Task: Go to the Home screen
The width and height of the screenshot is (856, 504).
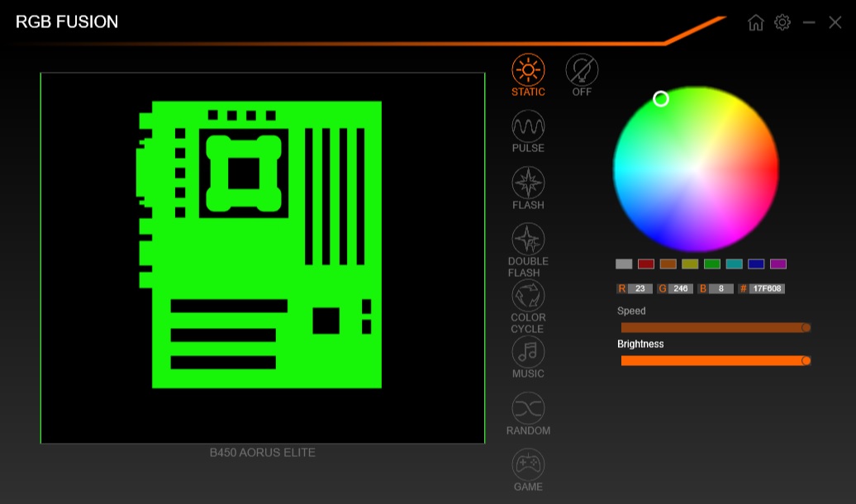Action: point(754,22)
